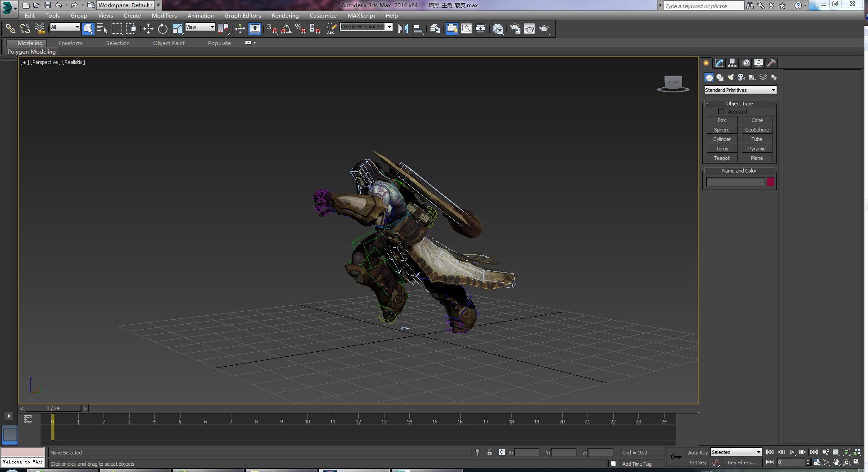The height and width of the screenshot is (472, 868).
Task: Click the Unlink Selection icon
Action: [25, 29]
